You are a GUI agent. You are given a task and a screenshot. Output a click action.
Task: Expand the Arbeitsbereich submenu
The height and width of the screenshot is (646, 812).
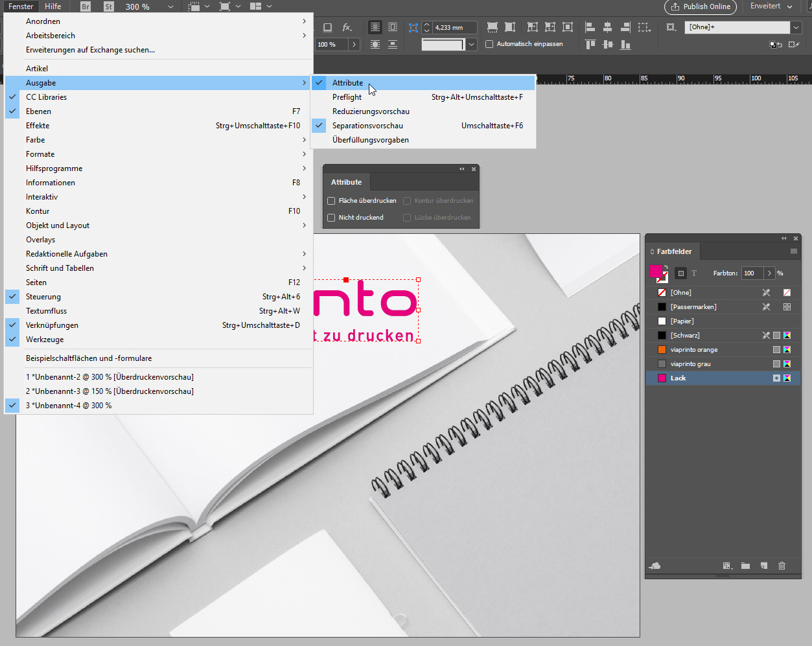coord(159,36)
